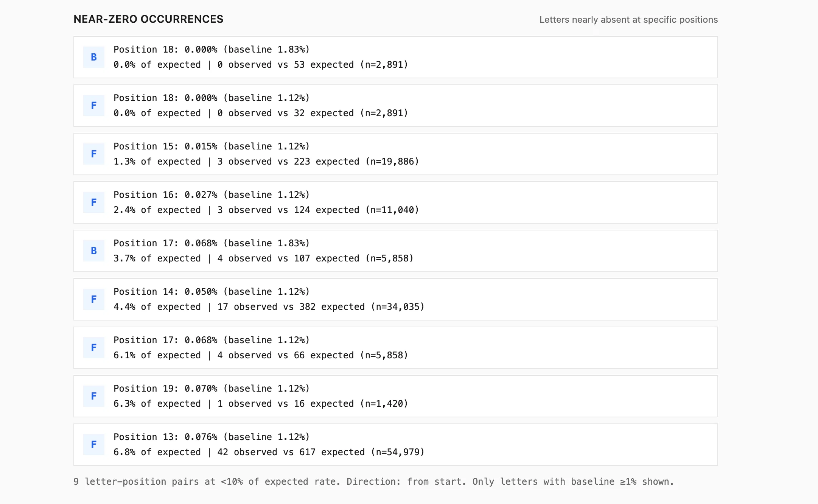Select the '0 observed vs 32 expected' line

tap(261, 113)
